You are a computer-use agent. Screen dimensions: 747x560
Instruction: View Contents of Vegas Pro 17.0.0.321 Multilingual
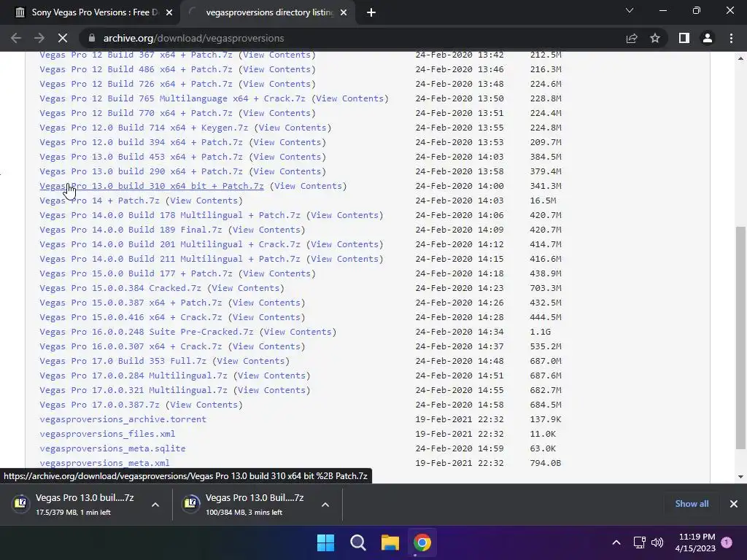tap(271, 390)
